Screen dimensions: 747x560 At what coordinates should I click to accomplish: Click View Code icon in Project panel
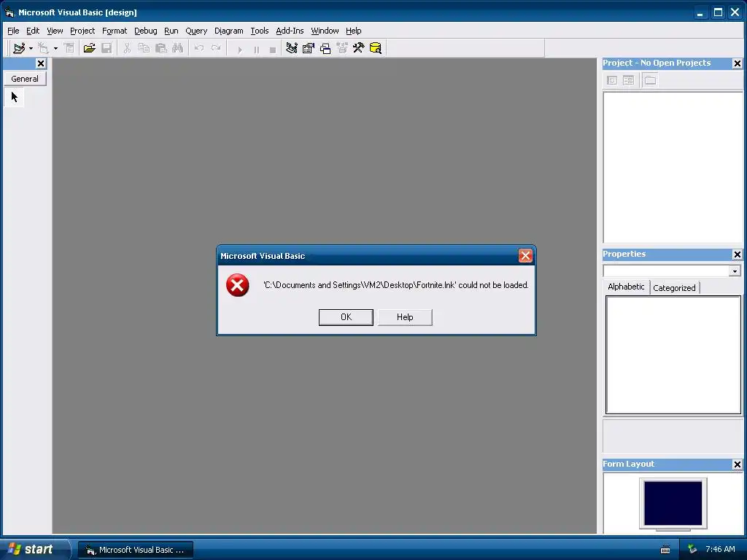click(x=612, y=80)
